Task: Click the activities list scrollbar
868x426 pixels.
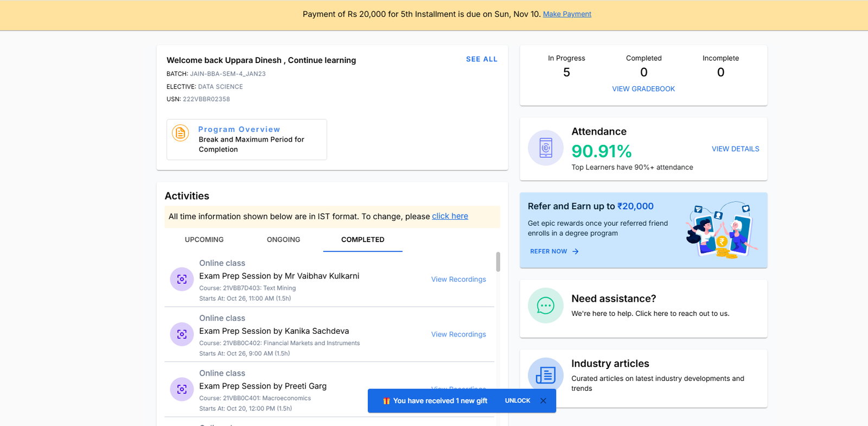Action: [498, 262]
